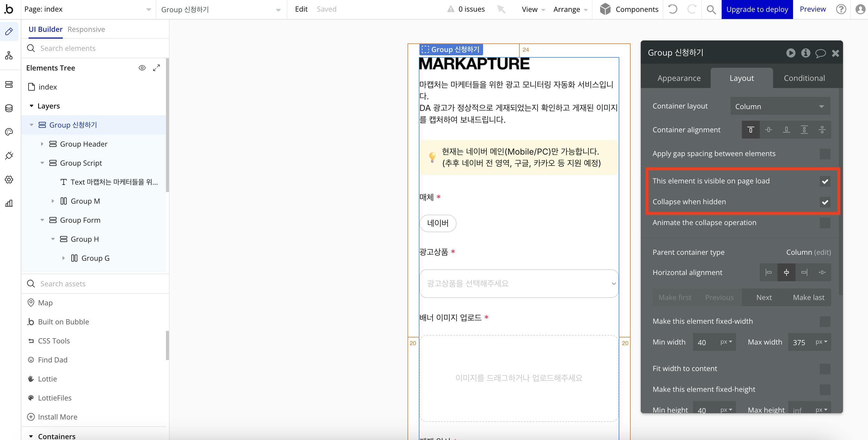Open the user account avatar icon
868x440 pixels.
860,9
